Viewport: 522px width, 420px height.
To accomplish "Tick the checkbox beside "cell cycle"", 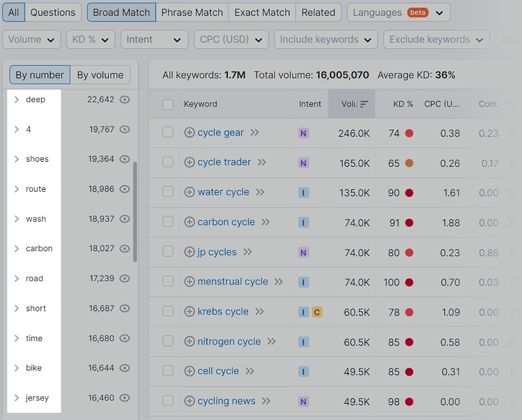I will click(168, 371).
